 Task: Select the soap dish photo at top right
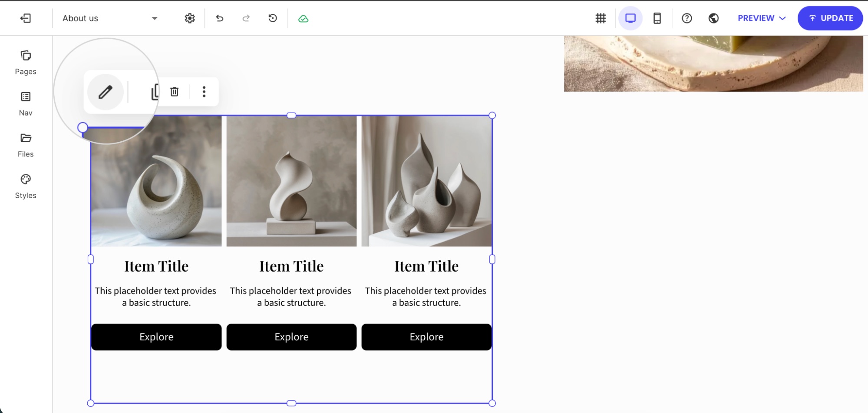(x=713, y=63)
